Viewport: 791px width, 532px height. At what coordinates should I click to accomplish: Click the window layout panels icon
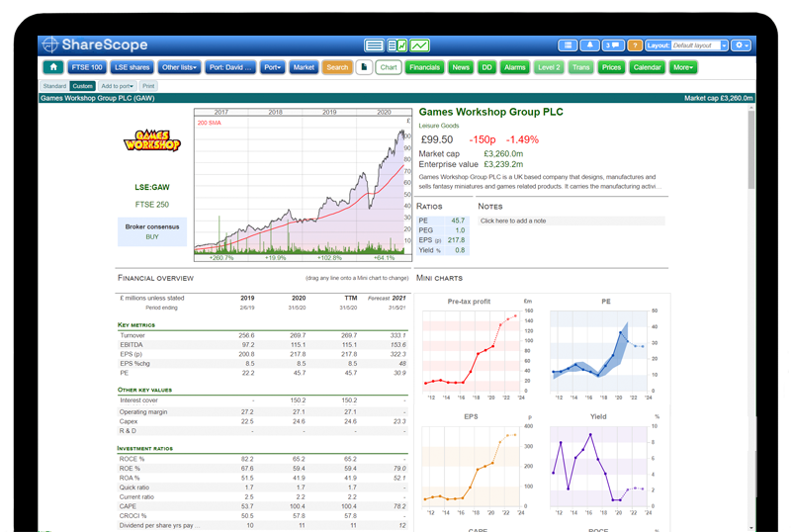pos(568,45)
